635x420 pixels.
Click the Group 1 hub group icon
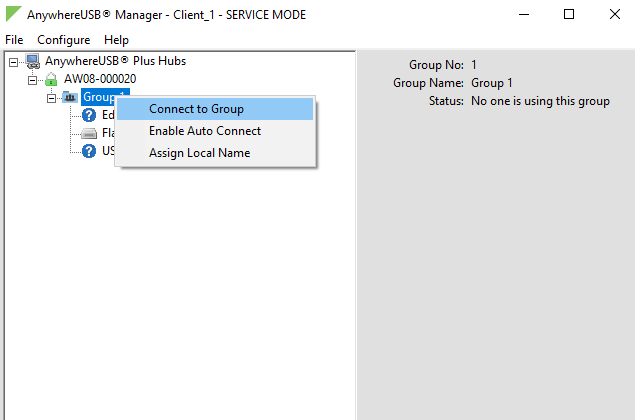(x=70, y=97)
